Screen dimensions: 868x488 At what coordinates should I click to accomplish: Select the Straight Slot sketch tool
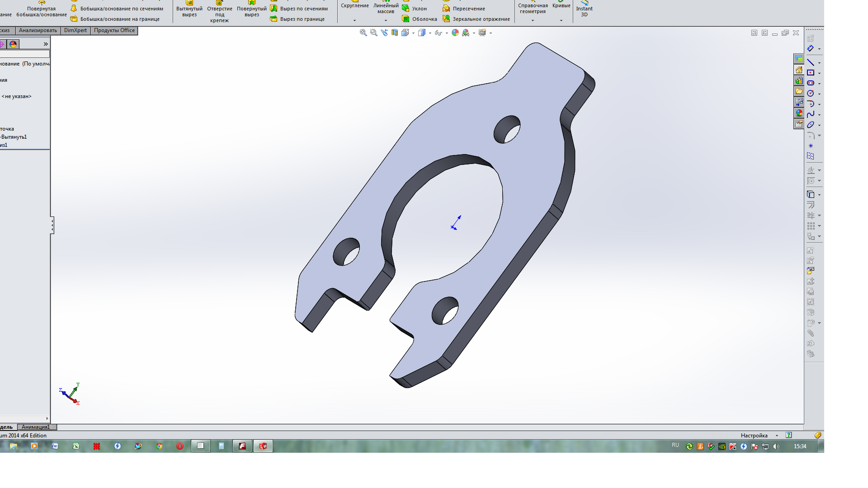tap(811, 83)
